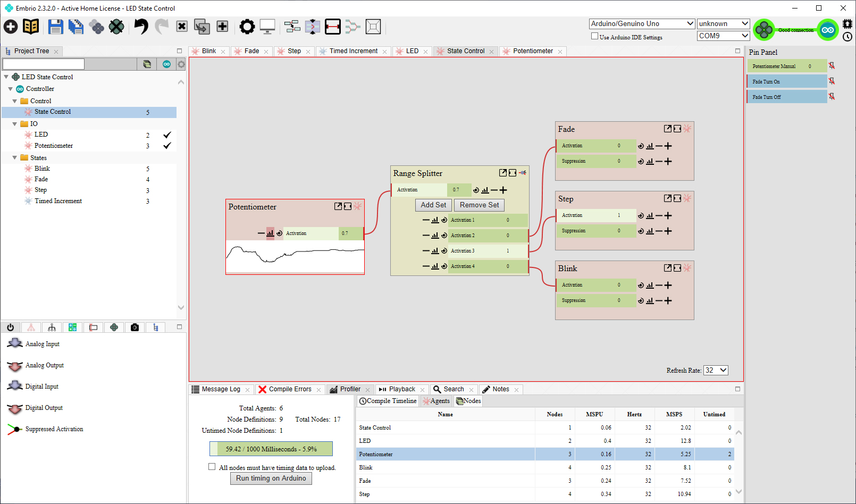Save project with single floppy icon
This screenshot has height=504, width=856.
click(55, 27)
